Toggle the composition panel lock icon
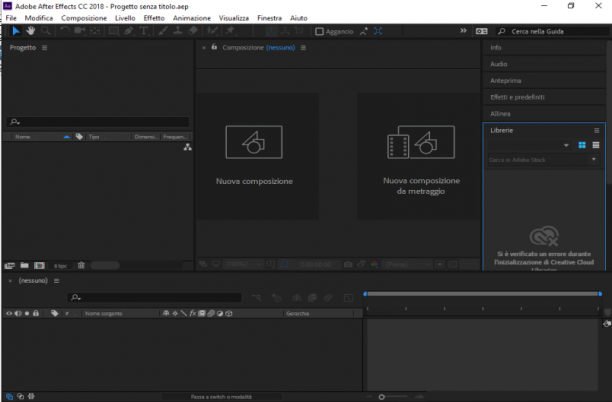 [x=214, y=47]
